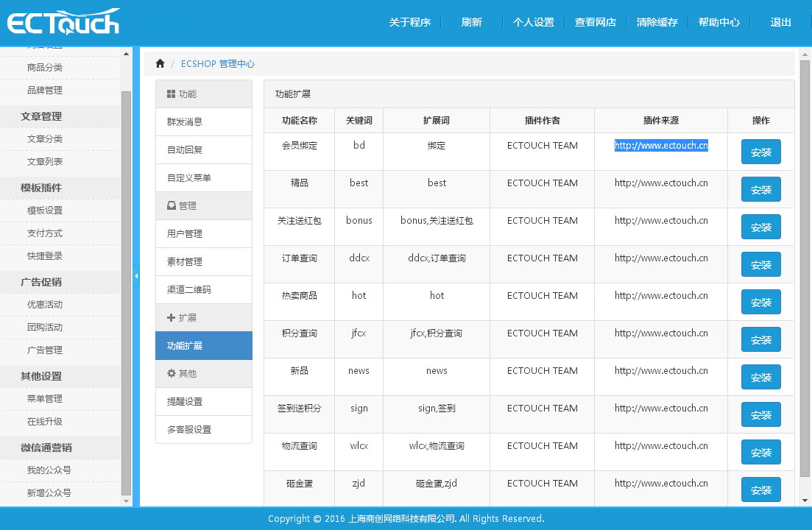The height and width of the screenshot is (530, 812).
Task: Click the blue arrow tab on sidebar edge
Action: coord(135,278)
